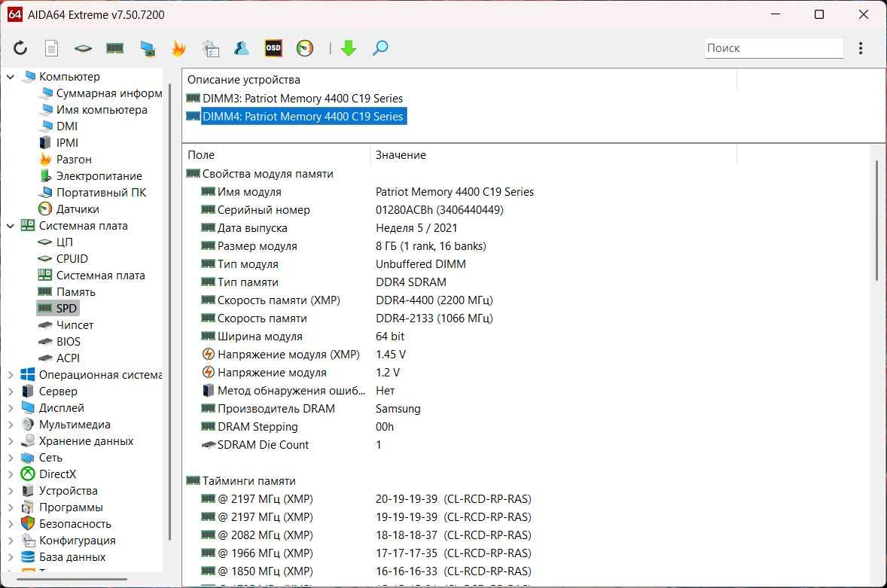Expand the Хранение данных node
Image resolution: width=887 pixels, height=588 pixels.
tap(11, 441)
